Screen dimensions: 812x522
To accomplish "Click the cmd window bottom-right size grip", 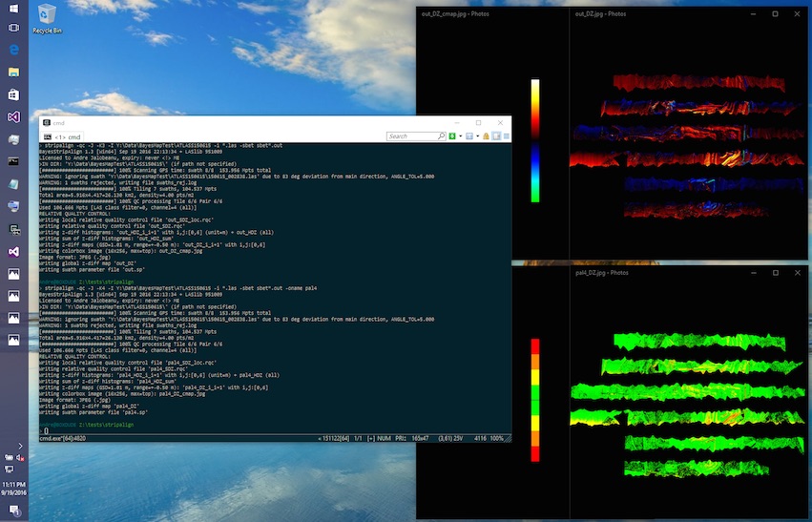I will point(508,439).
